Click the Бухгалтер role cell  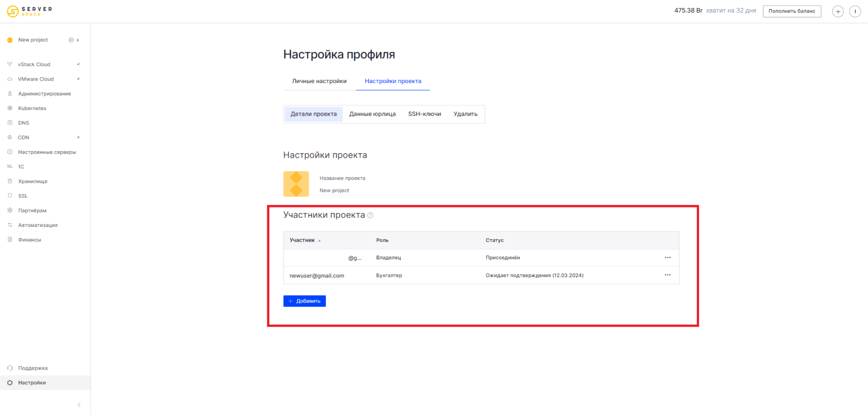click(x=389, y=276)
